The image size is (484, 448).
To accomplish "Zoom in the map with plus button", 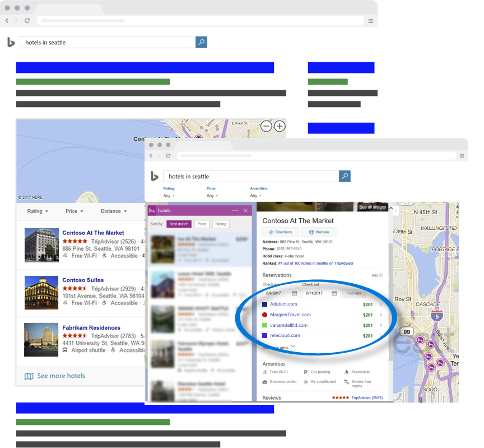I will click(280, 126).
